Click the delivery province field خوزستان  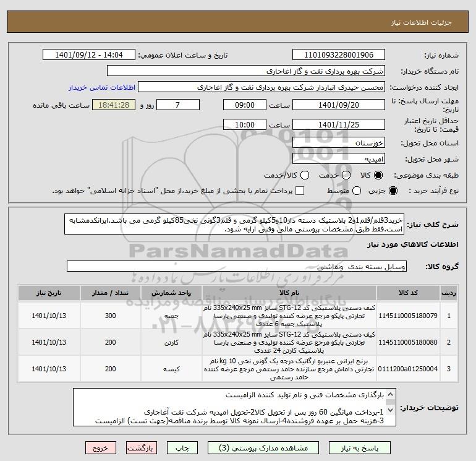(x=339, y=142)
